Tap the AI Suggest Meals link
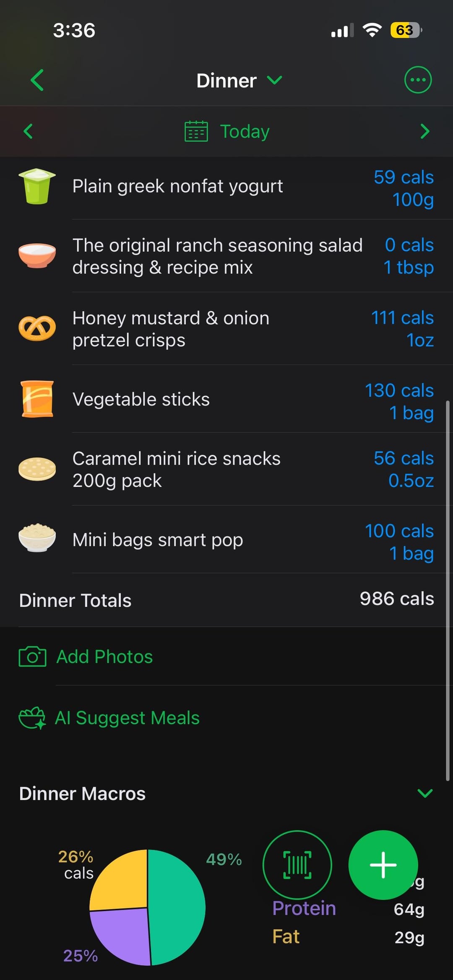The width and height of the screenshot is (453, 980). [127, 718]
